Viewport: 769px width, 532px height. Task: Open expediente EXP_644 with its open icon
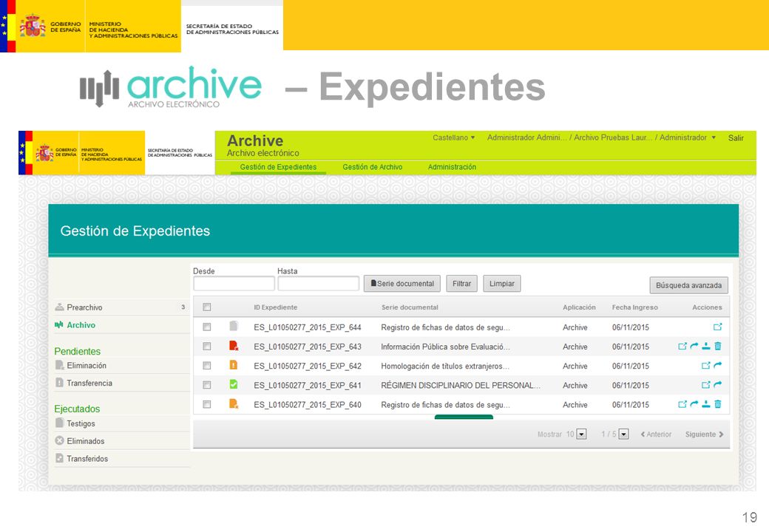(717, 327)
